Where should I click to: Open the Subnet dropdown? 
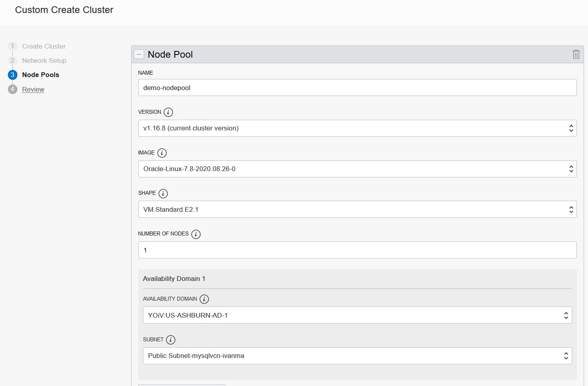click(x=357, y=356)
